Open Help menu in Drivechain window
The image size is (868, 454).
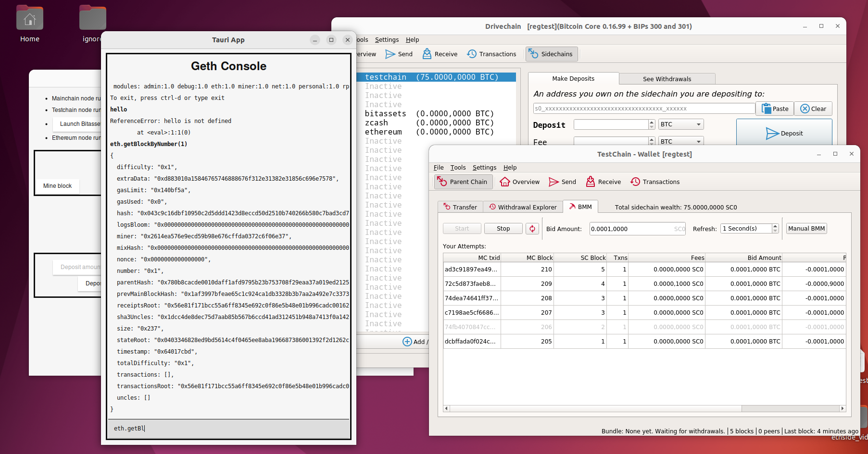coord(412,40)
